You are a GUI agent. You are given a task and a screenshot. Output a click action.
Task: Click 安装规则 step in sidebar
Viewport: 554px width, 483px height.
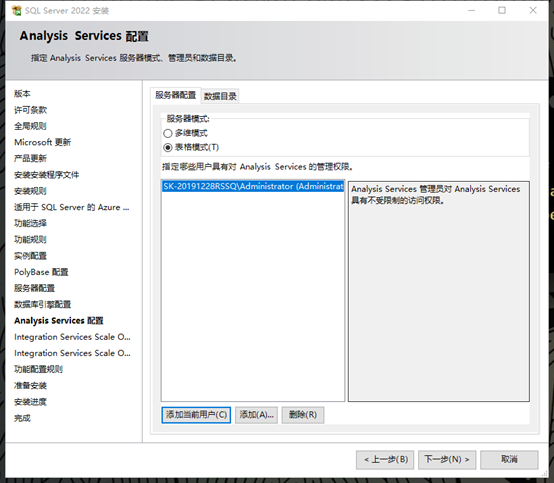(30, 191)
